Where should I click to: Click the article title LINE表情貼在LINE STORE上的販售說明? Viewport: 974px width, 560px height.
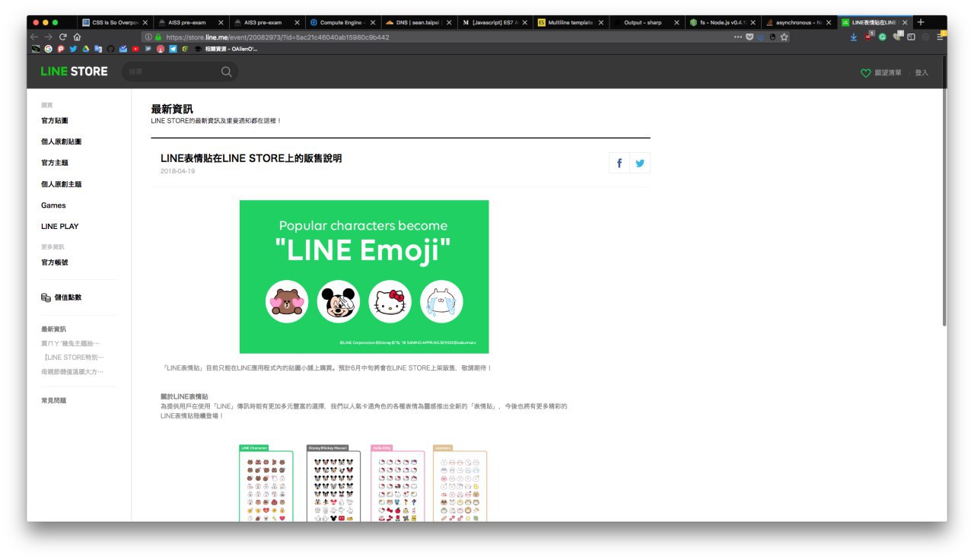tap(251, 158)
